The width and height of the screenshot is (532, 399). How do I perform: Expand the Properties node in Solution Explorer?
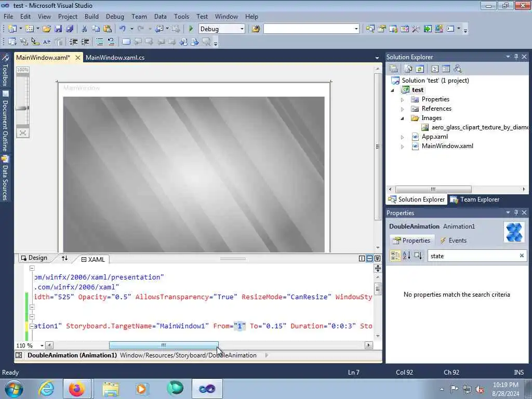(403, 100)
